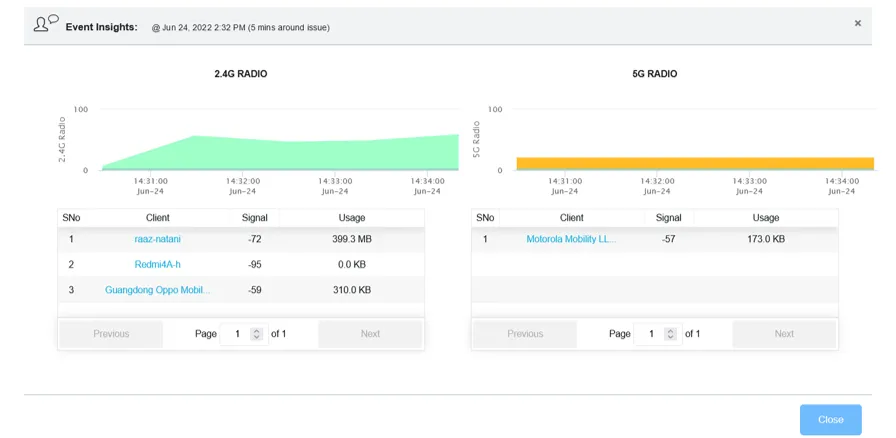
Task: Click Previous in the 5G Radio table
Action: click(525, 334)
